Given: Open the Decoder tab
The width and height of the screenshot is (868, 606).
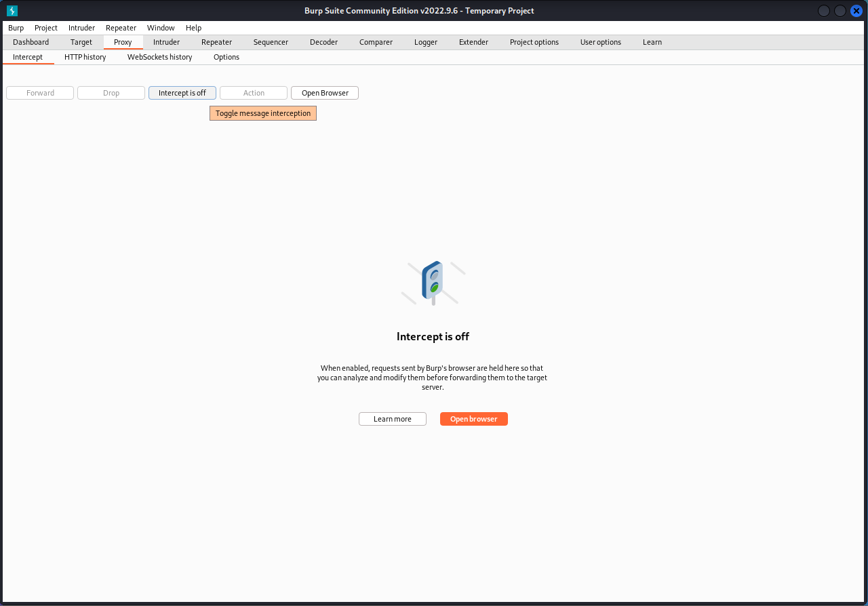Looking at the screenshot, I should [323, 42].
